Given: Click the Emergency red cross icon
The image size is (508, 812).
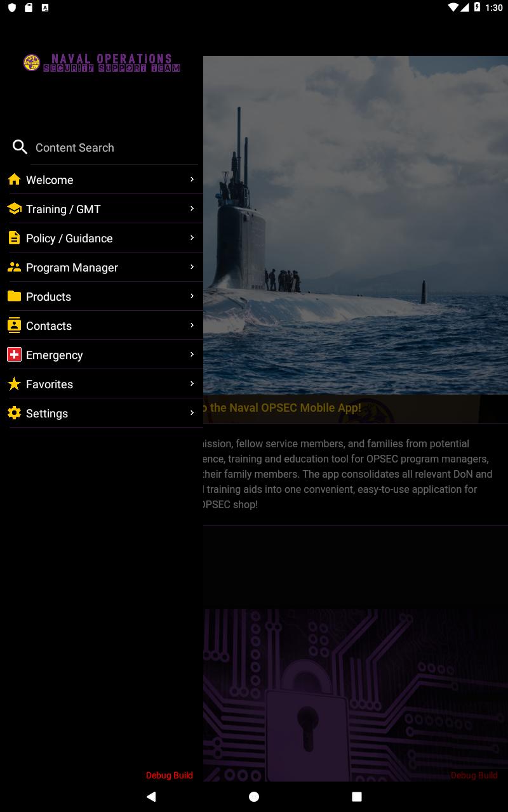Looking at the screenshot, I should [x=15, y=355].
